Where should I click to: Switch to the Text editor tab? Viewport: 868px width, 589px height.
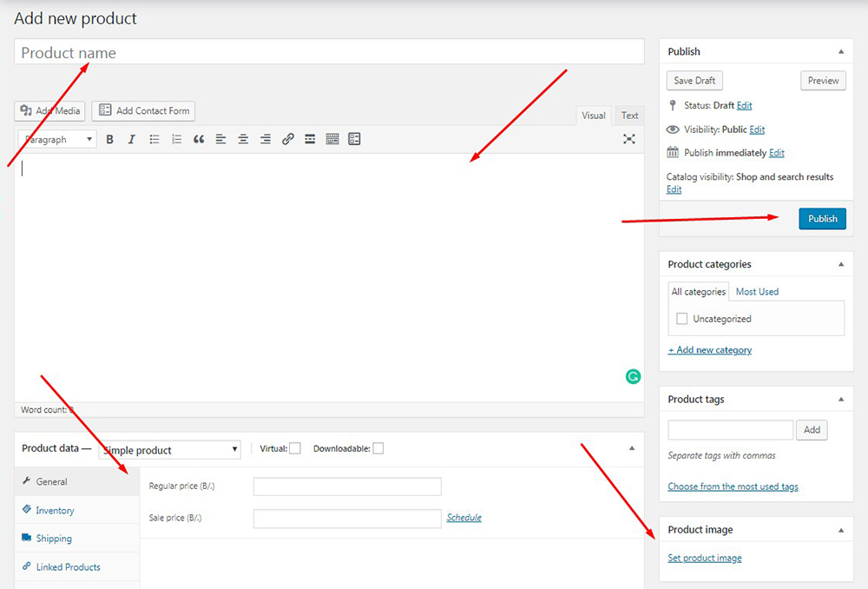pos(629,116)
